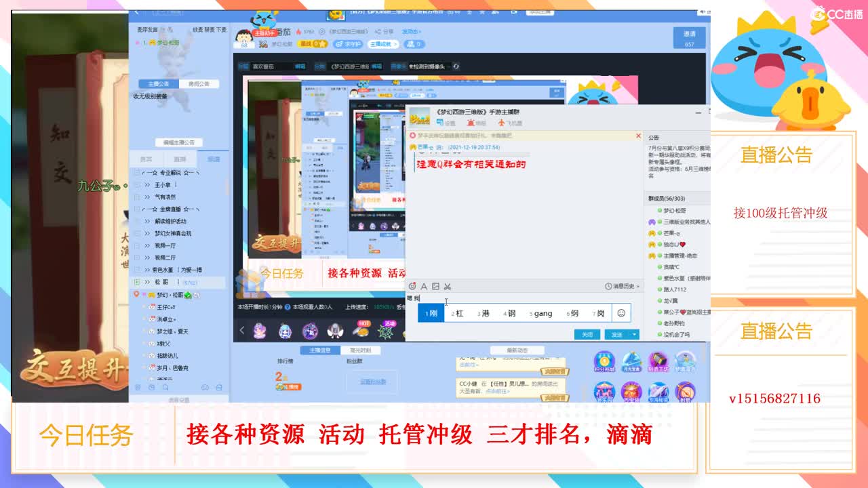Click the insert image icon in chat toolbar

pos(435,287)
